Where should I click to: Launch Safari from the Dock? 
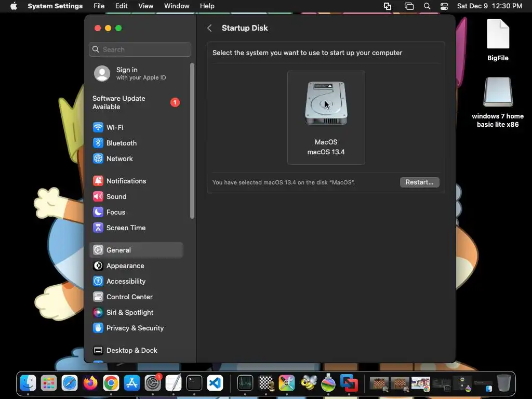click(x=70, y=383)
